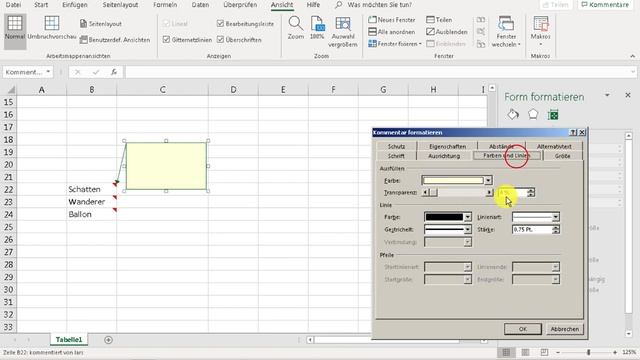This screenshot has height=360, width=640.
Task: Collapse the ribbon with the chevron
Action: pos(632,56)
